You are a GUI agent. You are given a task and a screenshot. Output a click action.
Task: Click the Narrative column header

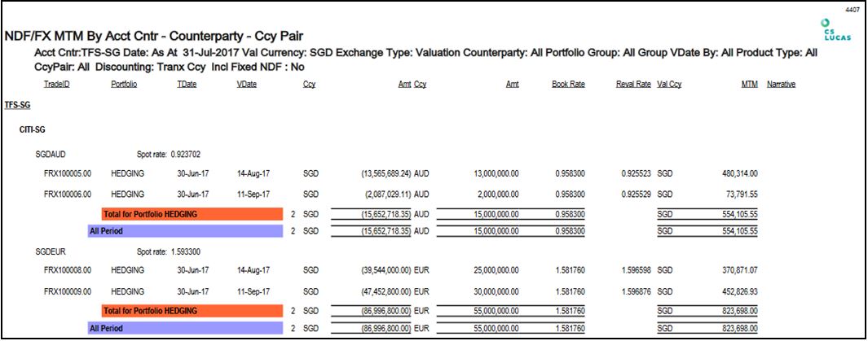[781, 84]
